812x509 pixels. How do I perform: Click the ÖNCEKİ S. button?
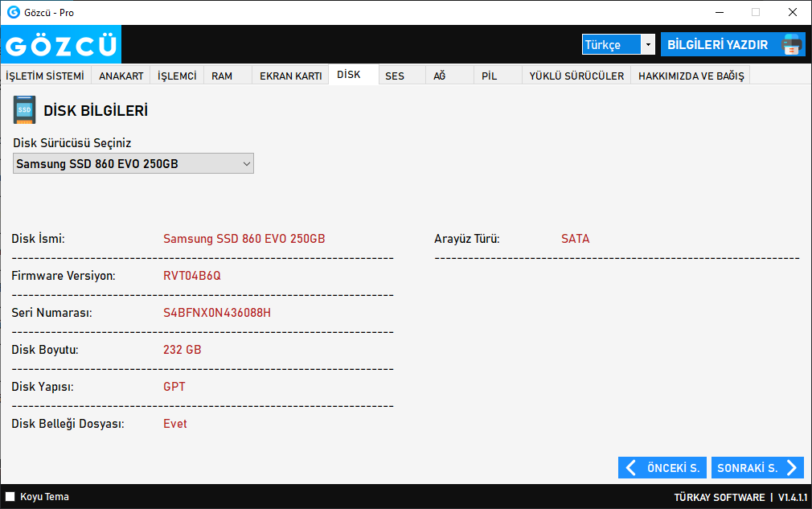(662, 468)
